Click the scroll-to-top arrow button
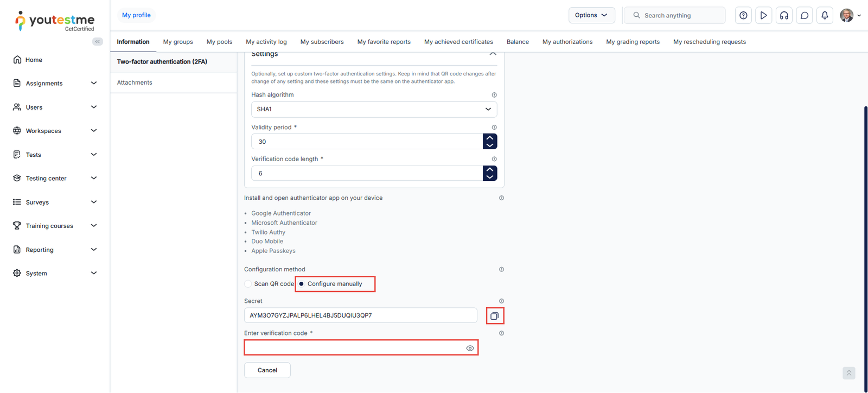Image resolution: width=868 pixels, height=393 pixels. point(849,373)
